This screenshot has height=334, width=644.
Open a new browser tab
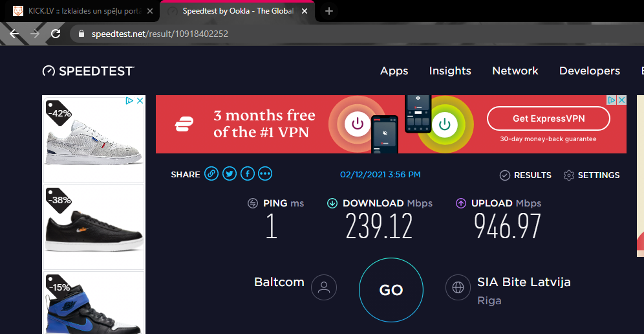coord(328,11)
